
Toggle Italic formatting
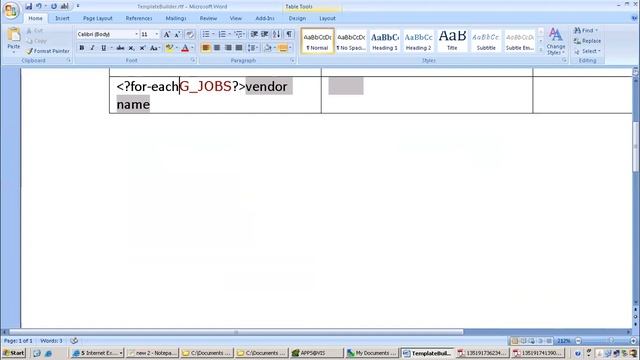click(x=93, y=48)
